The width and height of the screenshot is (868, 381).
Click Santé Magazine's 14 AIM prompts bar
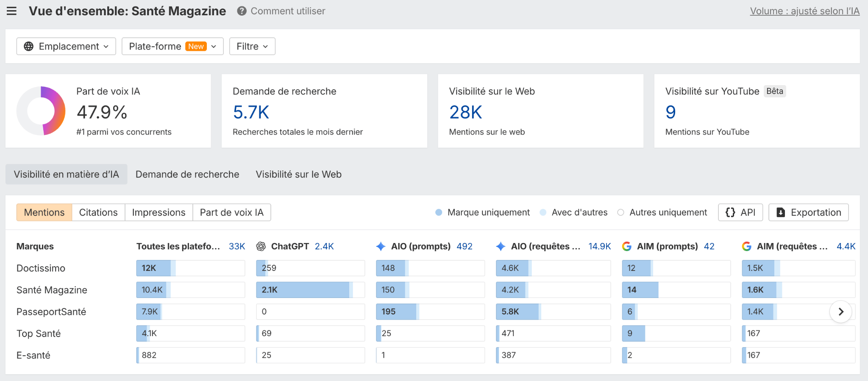pos(676,290)
